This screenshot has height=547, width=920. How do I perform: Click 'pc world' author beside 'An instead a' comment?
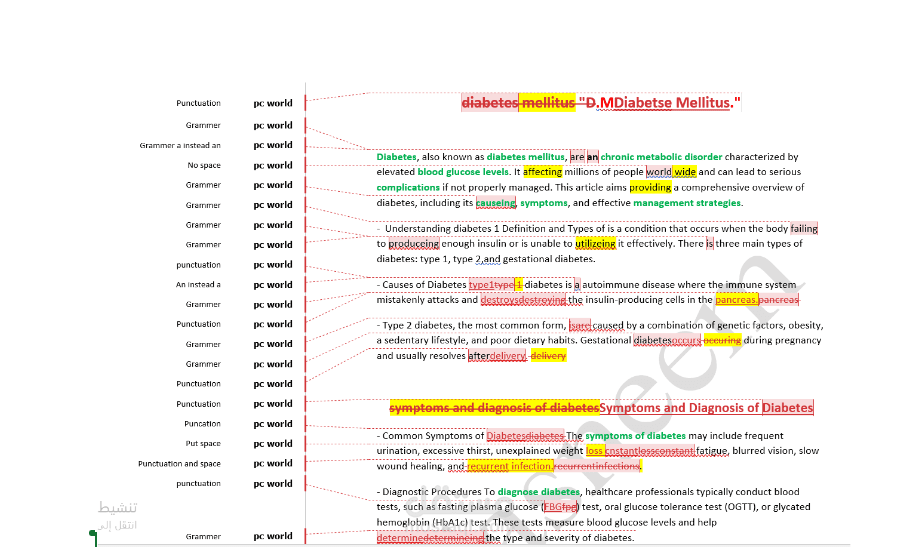point(273,285)
